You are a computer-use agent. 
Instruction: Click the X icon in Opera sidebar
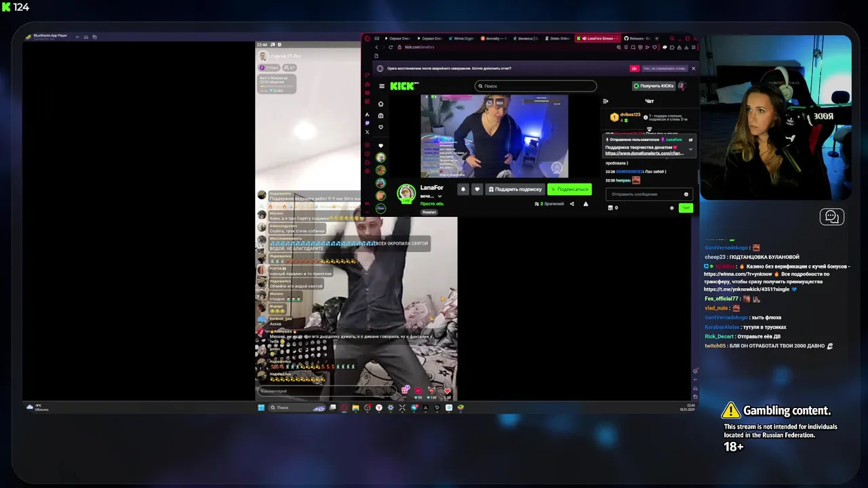[368, 132]
